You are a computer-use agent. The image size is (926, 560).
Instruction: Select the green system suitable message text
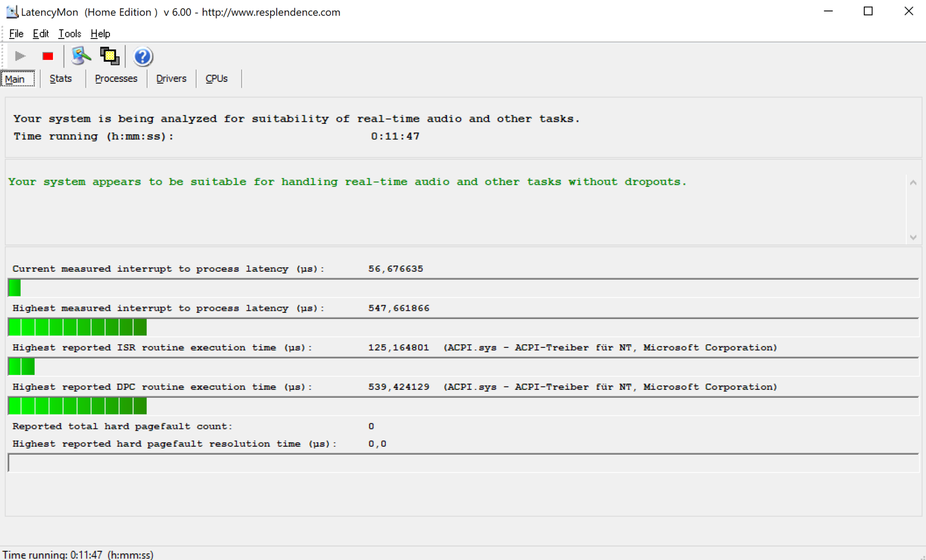point(347,182)
